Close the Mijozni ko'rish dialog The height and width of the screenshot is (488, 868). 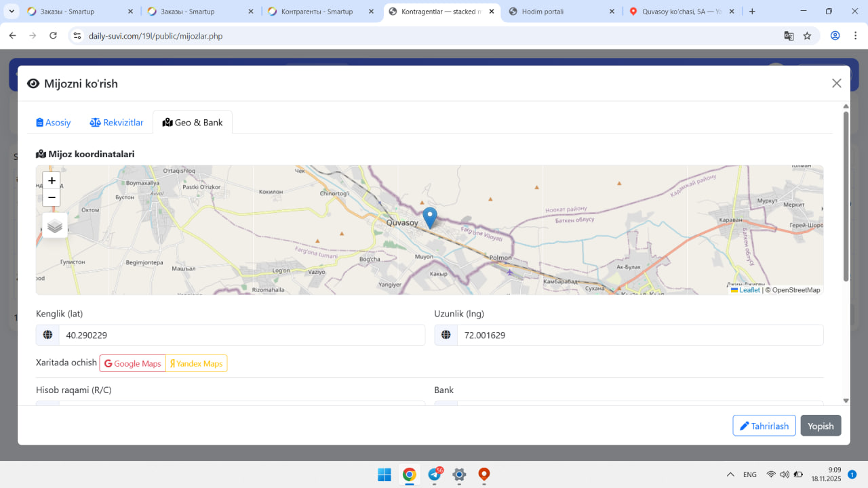[836, 83]
